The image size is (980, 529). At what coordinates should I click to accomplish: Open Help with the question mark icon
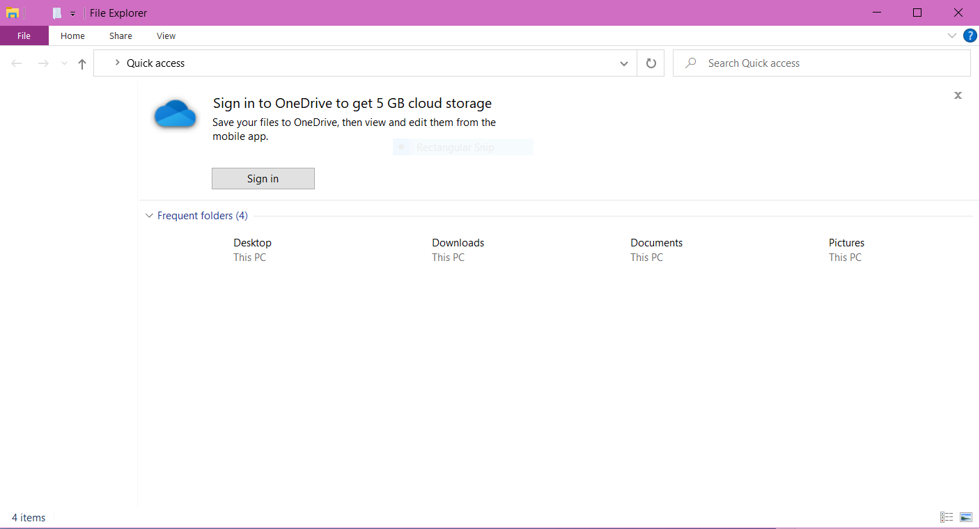(970, 35)
